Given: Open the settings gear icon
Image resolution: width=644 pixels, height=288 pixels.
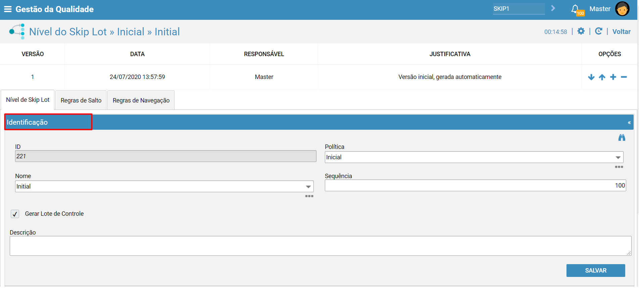Looking at the screenshot, I should point(581,31).
